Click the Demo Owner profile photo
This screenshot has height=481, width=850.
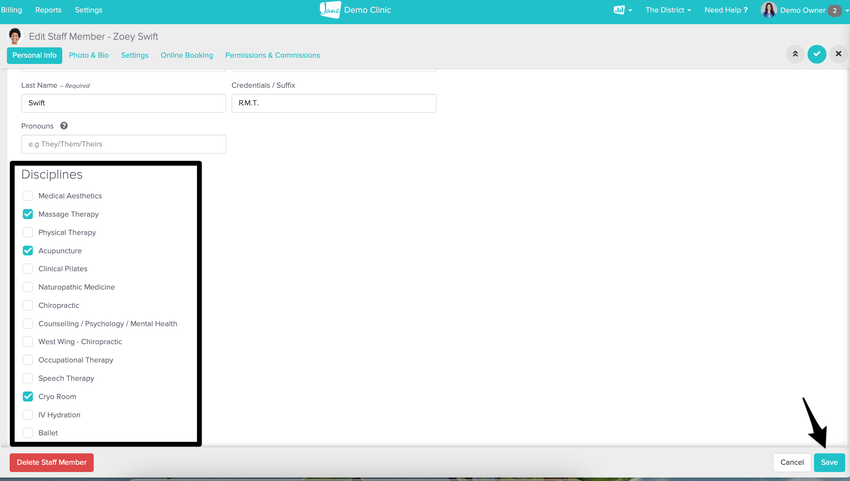pos(768,10)
